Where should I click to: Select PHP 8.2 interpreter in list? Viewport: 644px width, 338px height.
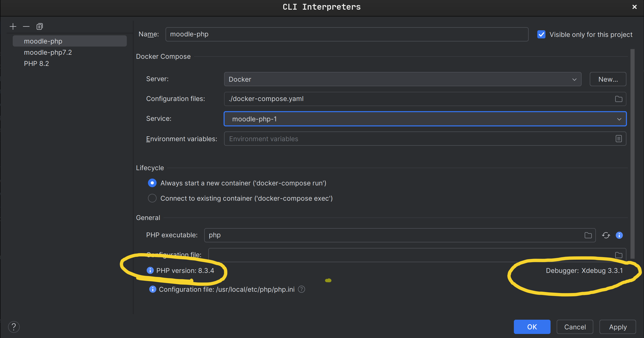point(36,64)
